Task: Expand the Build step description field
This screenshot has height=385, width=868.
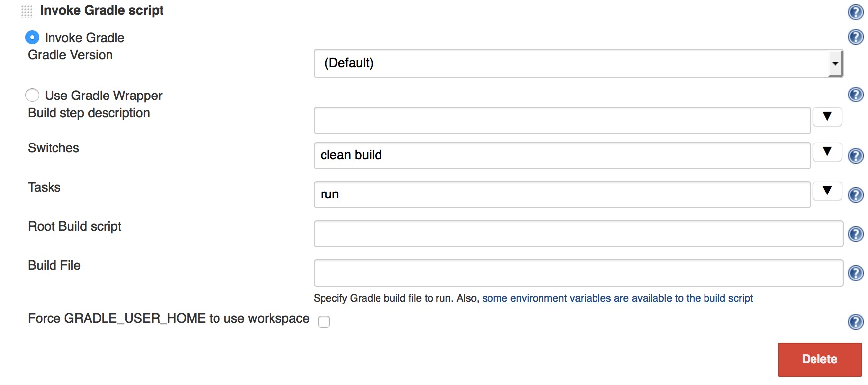Action: (827, 117)
